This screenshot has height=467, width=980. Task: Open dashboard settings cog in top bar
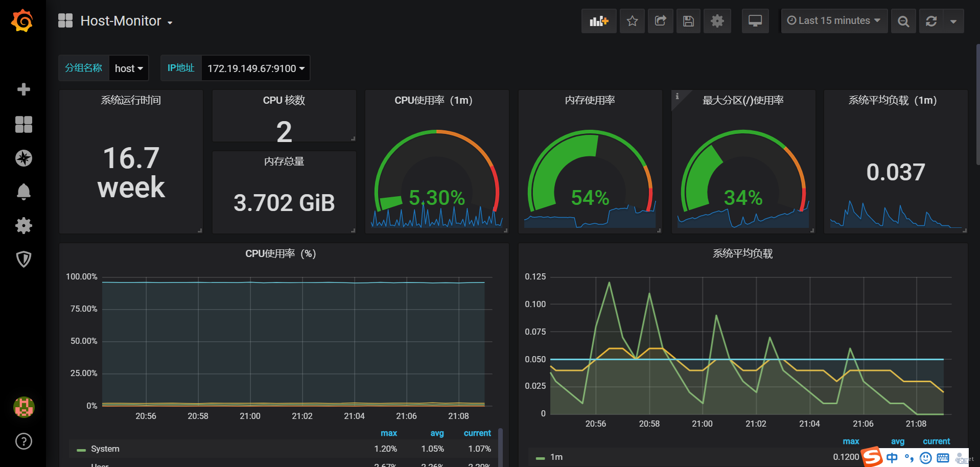coord(717,21)
